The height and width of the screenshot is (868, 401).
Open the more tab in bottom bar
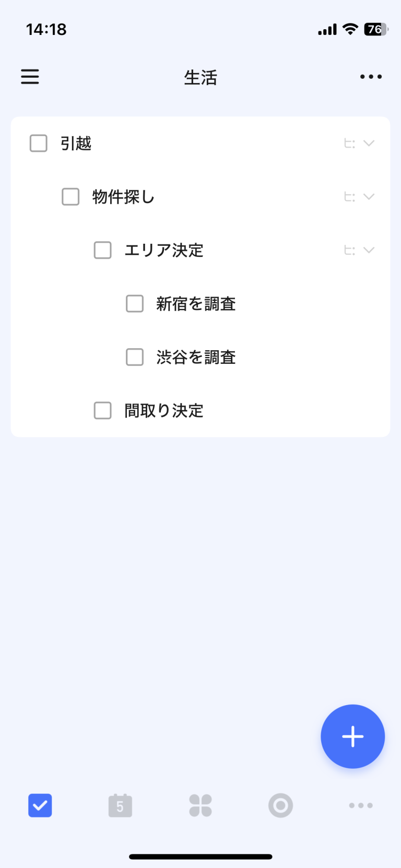(361, 805)
